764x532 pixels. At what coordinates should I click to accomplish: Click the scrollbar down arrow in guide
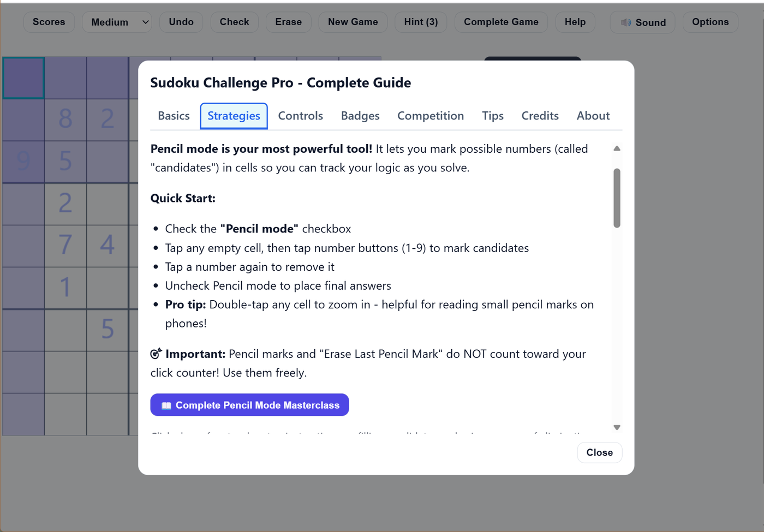pos(617,427)
